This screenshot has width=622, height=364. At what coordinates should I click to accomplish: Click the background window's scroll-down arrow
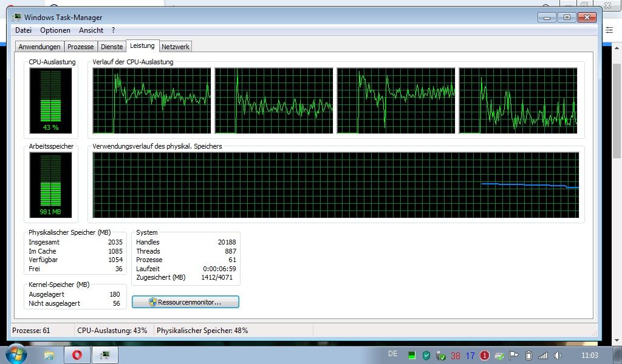coord(617,340)
